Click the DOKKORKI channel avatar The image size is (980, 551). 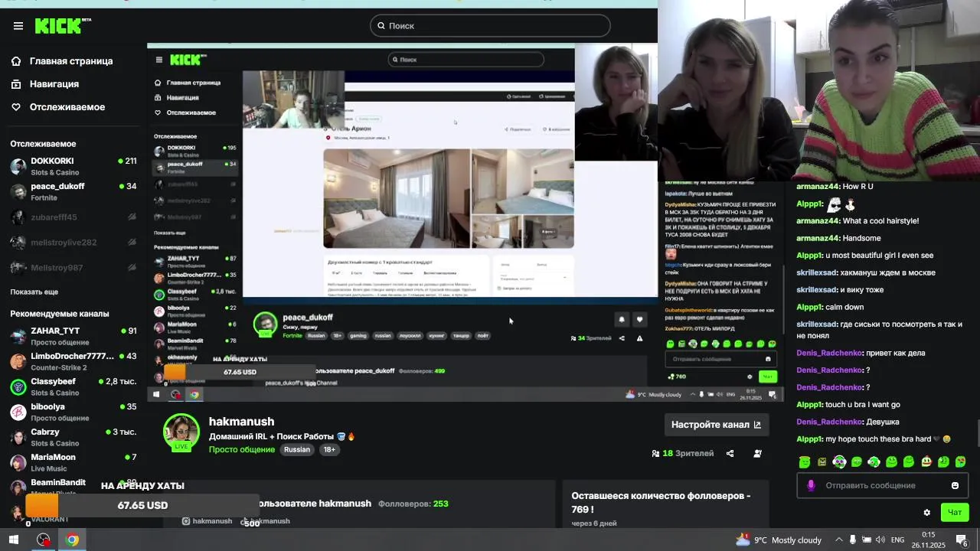click(x=18, y=166)
